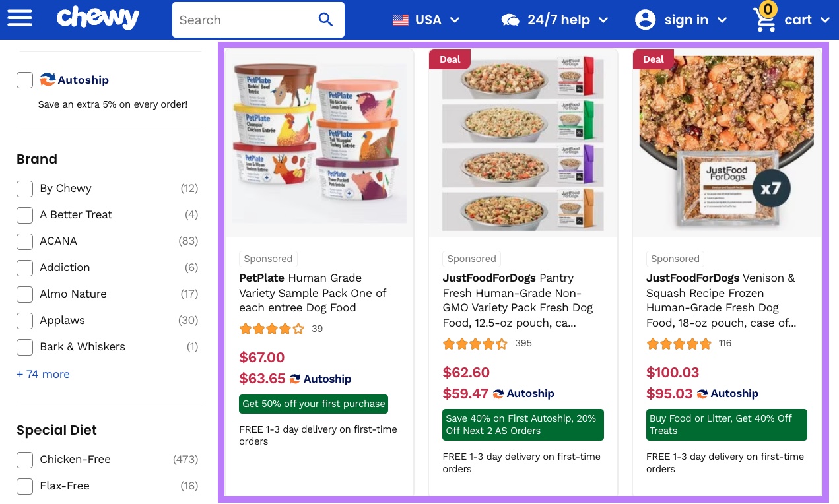Click the 24/7 help chat bubble icon
Image resolution: width=839 pixels, height=504 pixels.
pyautogui.click(x=510, y=20)
